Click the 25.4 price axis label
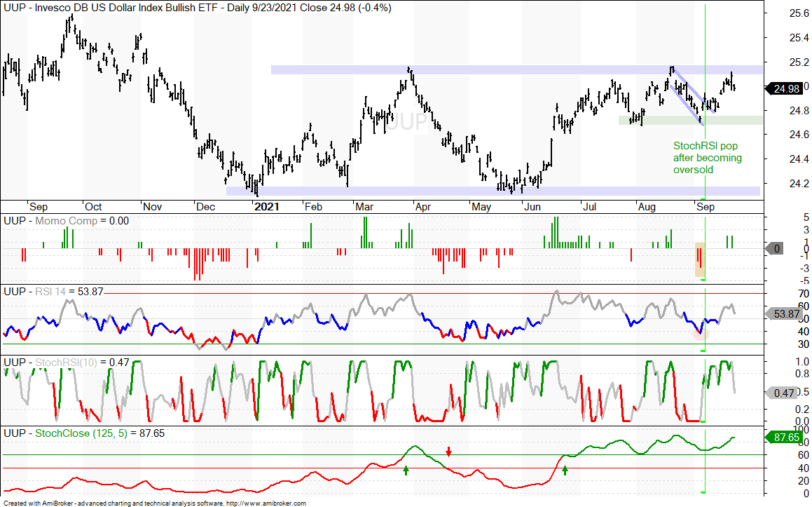Image resolution: width=812 pixels, height=507 pixels. pos(799,38)
